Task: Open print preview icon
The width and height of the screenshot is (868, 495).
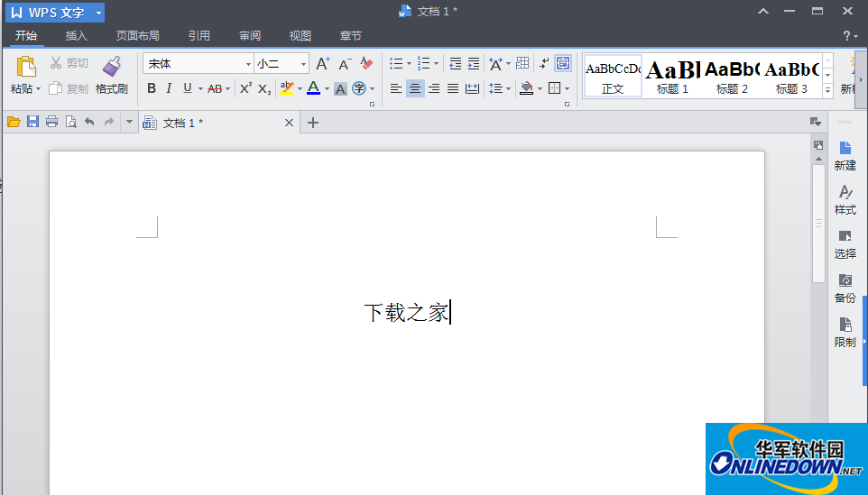Action: tap(71, 123)
